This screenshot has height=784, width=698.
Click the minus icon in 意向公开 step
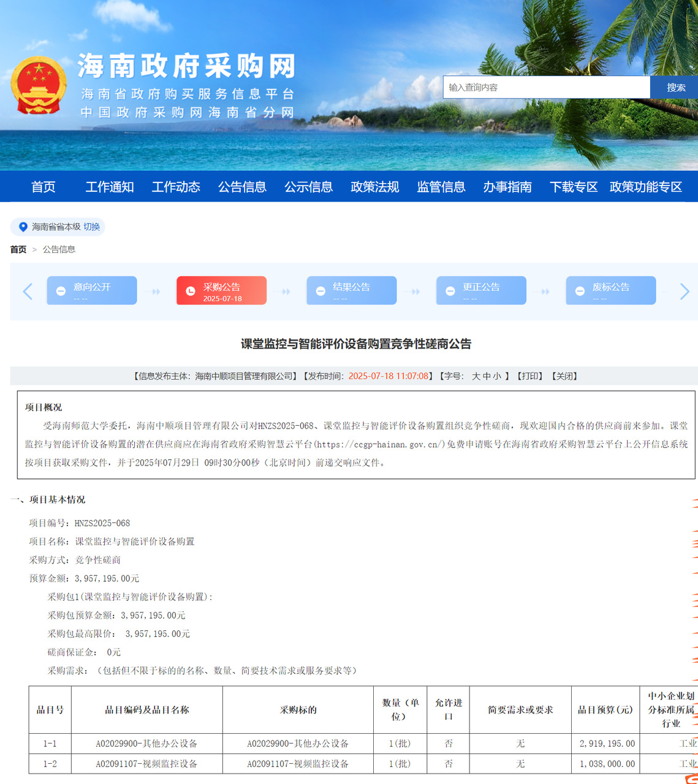click(x=61, y=292)
